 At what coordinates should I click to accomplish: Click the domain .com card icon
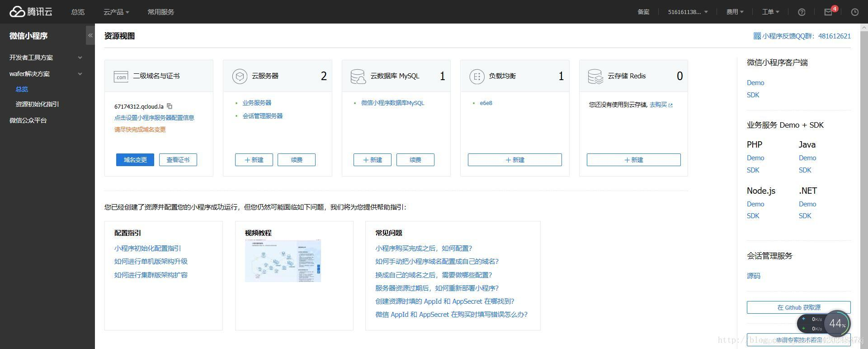tap(121, 76)
